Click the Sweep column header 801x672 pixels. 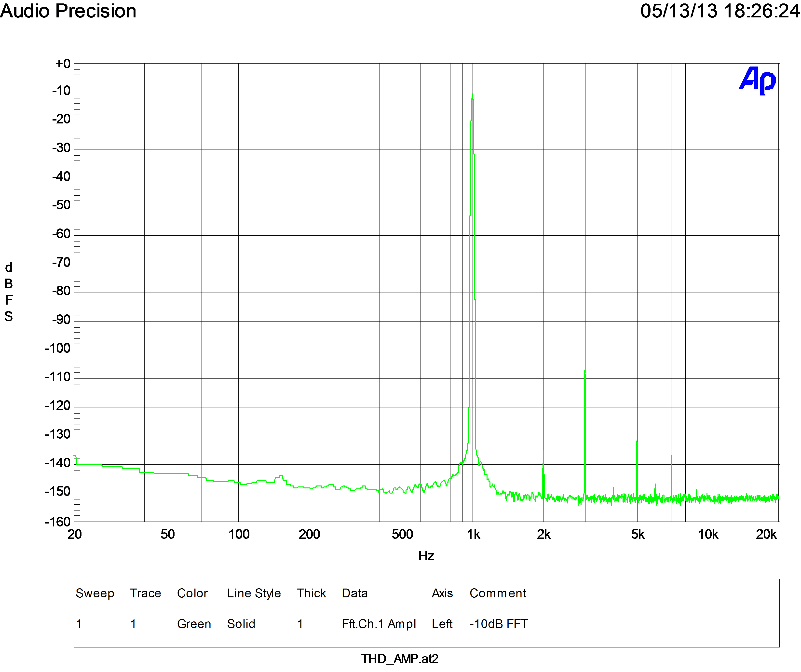(x=95, y=593)
